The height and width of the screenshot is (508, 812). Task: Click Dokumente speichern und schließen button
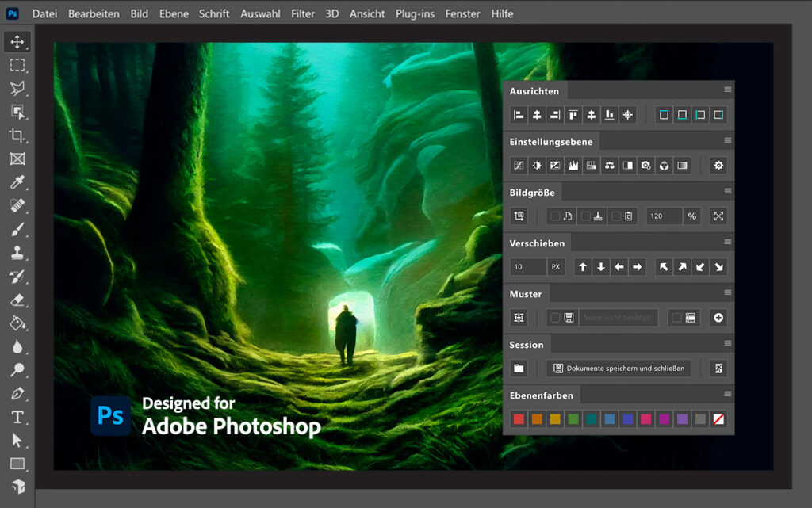point(619,369)
